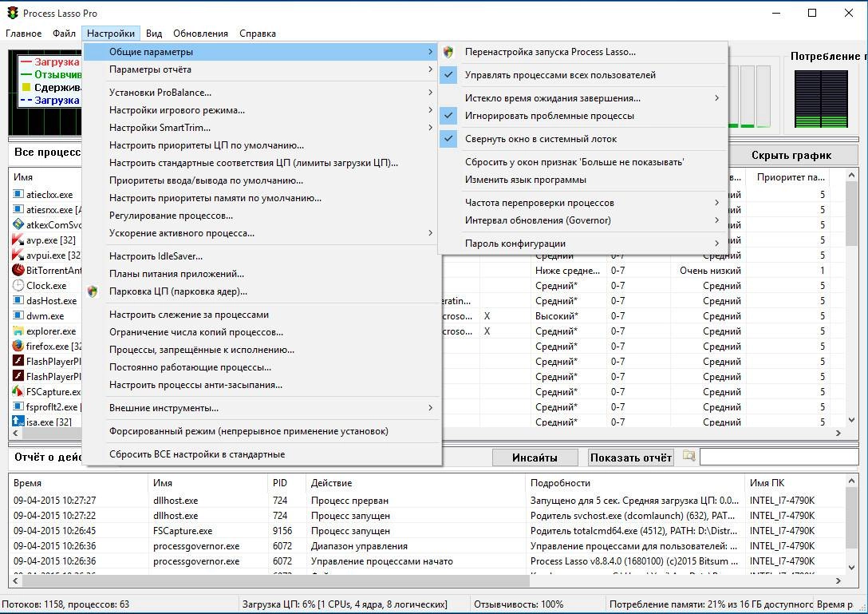The width and height of the screenshot is (868, 614).
Task: Expand Настройки SmartTrim submenu
Action: (x=262, y=128)
